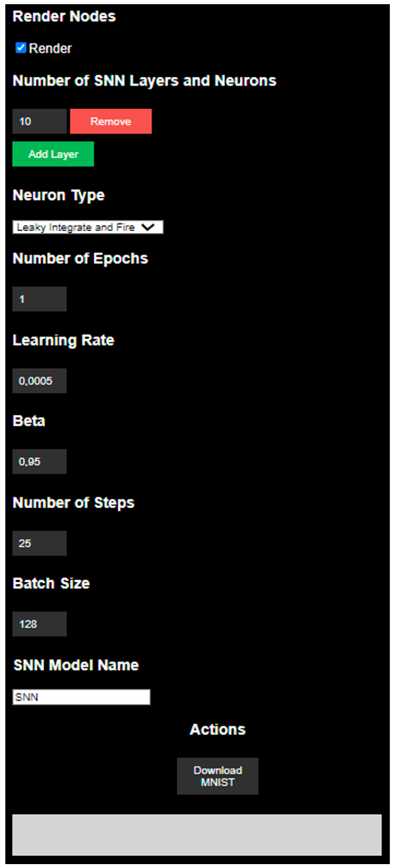This screenshot has width=394, height=868.
Task: Click the gray output area at bottom
Action: tap(197, 835)
